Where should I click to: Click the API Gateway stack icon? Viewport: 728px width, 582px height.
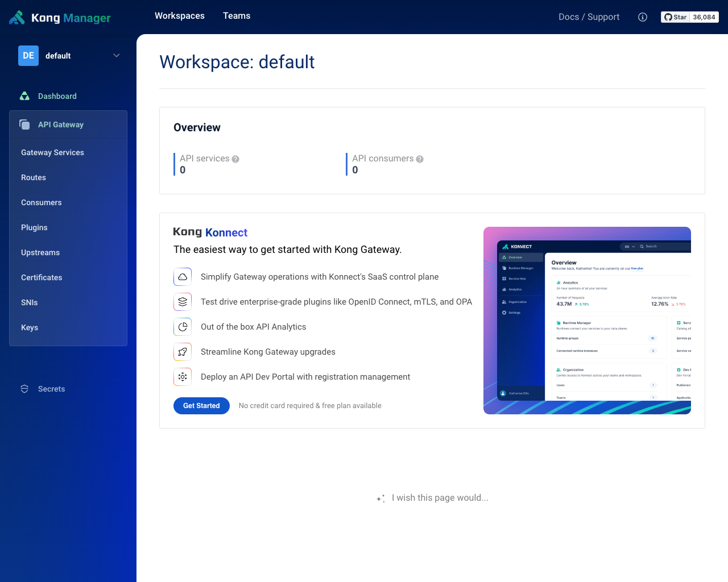(24, 124)
